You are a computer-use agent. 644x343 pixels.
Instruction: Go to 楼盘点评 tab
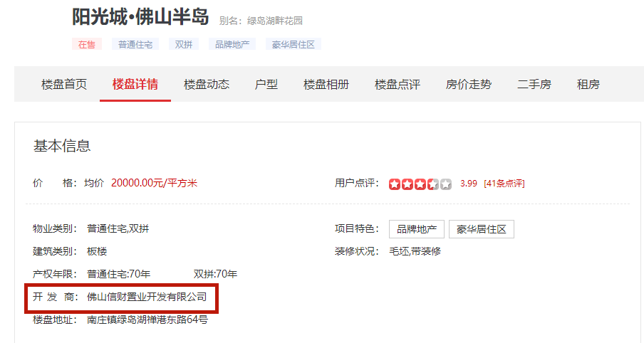pyautogui.click(x=398, y=84)
